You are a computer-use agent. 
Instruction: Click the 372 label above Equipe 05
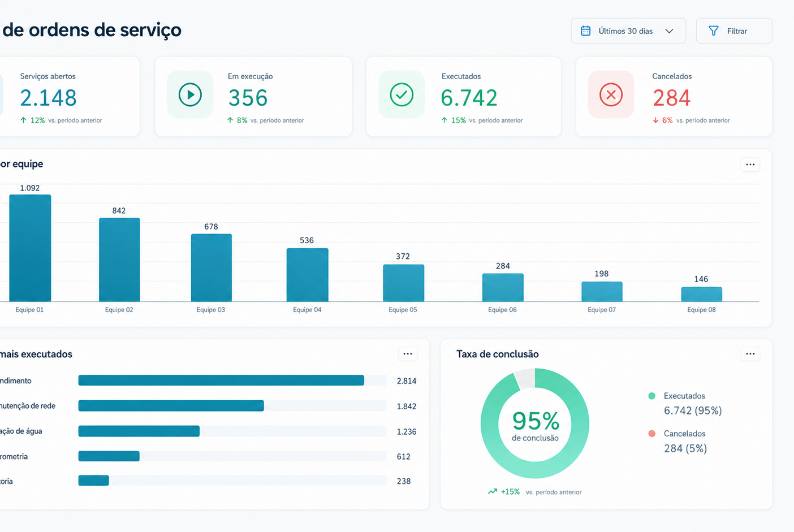point(403,256)
